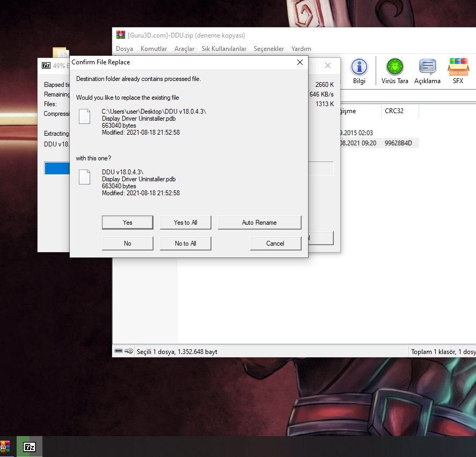Click WinRAR taskbar icon

coord(5,447)
